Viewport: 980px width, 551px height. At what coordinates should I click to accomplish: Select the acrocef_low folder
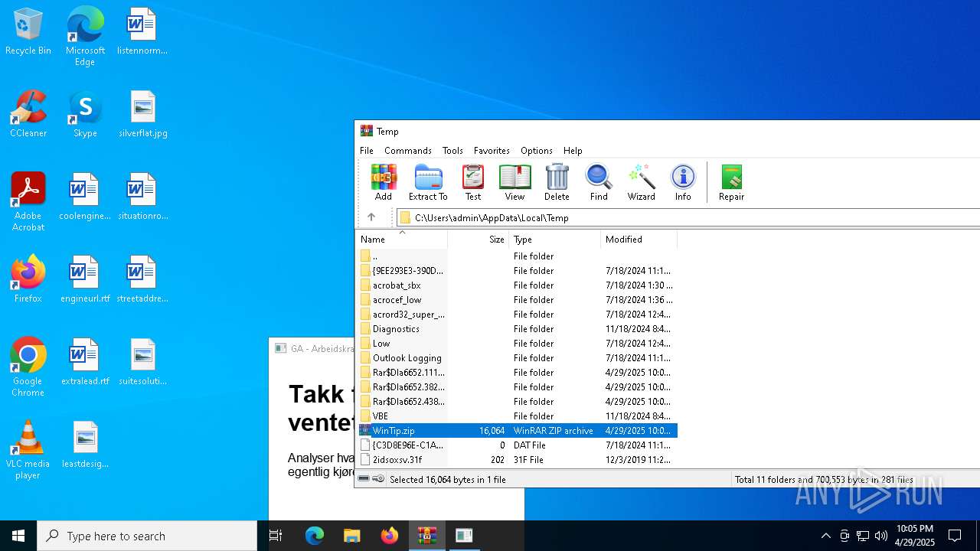(517, 300)
